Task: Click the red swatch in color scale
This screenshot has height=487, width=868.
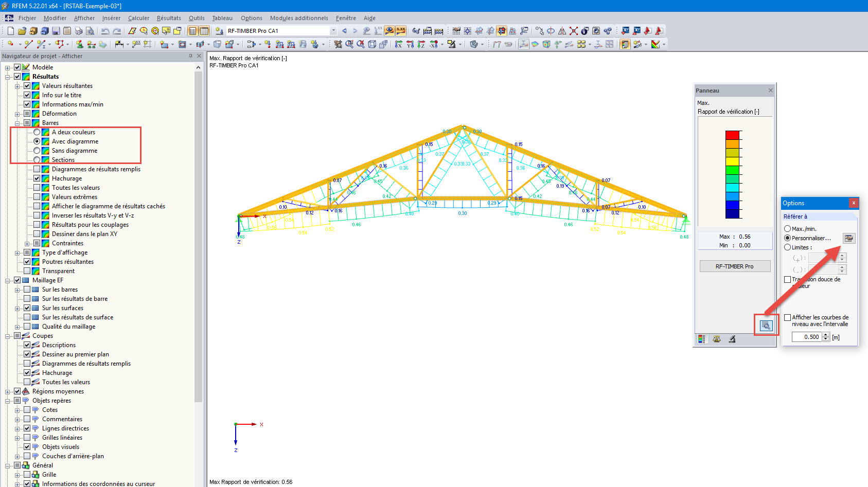Action: coord(732,135)
